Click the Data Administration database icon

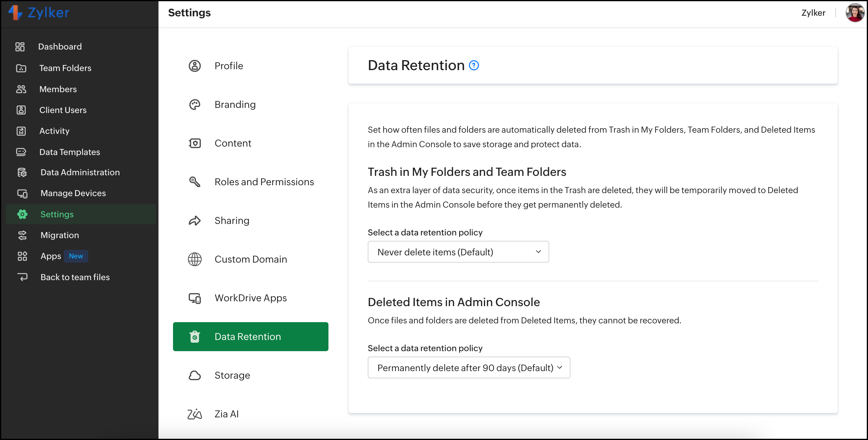click(22, 172)
